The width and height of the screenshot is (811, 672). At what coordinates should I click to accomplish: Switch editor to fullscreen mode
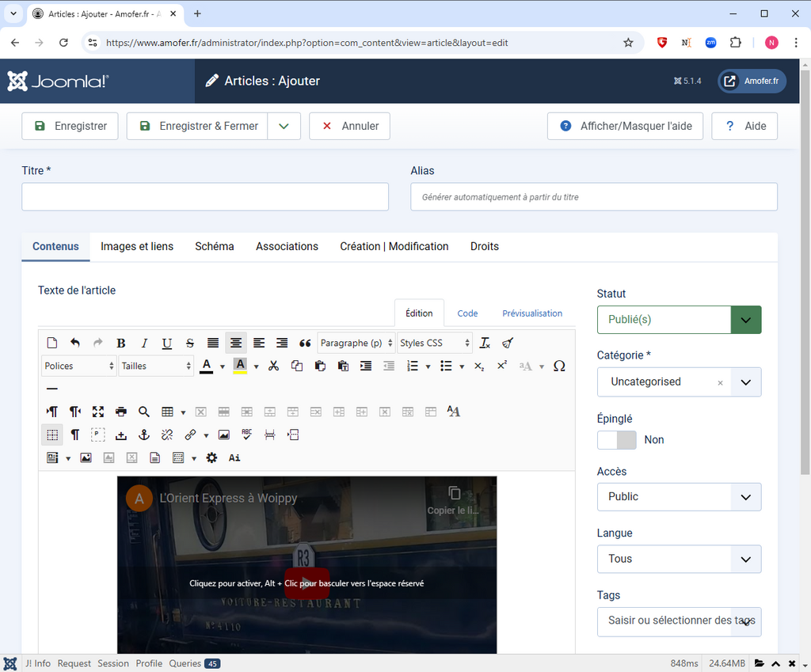pos(97,412)
